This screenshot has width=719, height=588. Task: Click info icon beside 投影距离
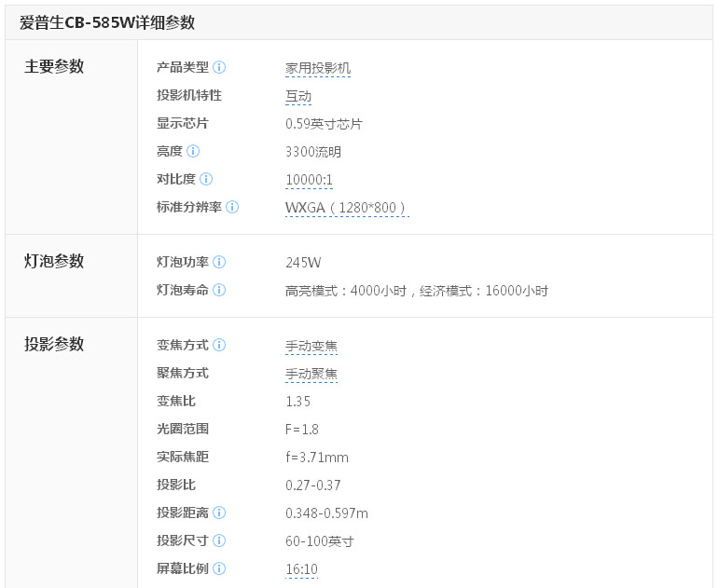[219, 513]
